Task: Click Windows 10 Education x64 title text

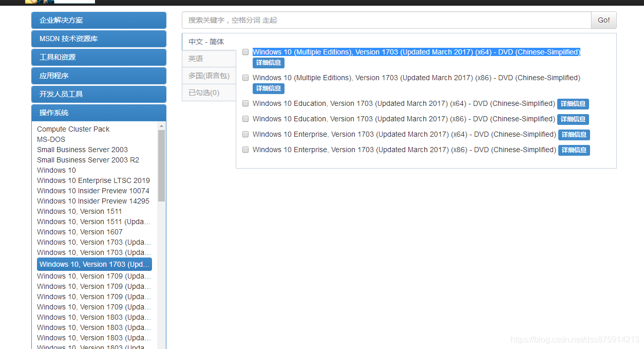Action: click(404, 103)
